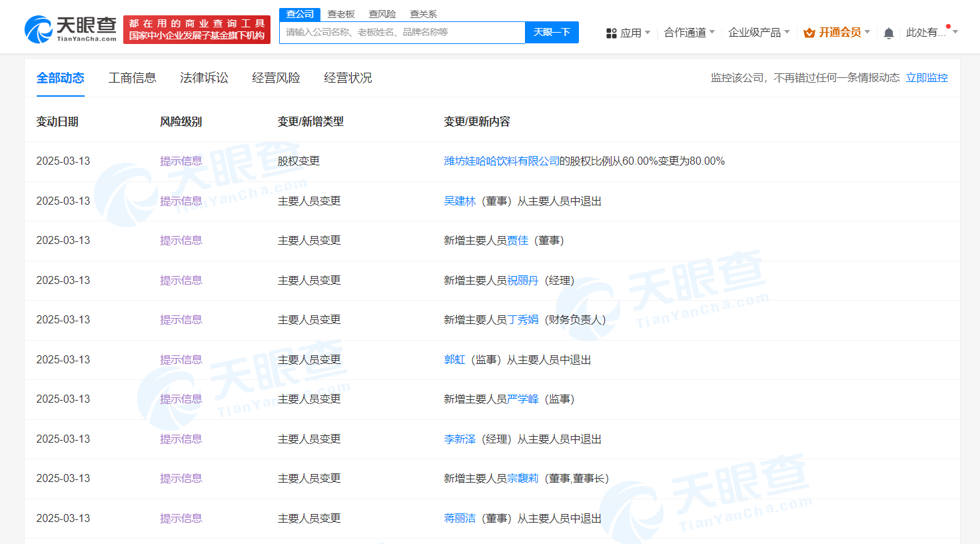This screenshot has height=544, width=980.
Task: Click the TianYanCha logo
Action: (70, 29)
